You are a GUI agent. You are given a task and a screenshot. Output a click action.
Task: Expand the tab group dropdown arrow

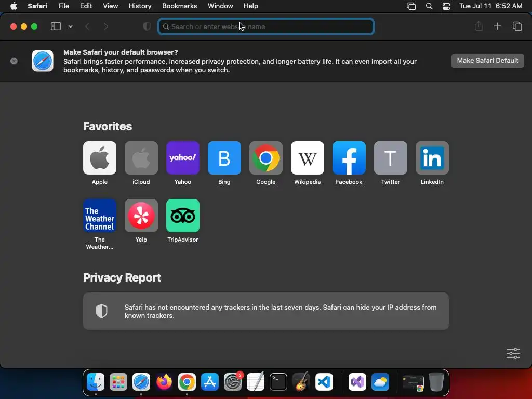click(70, 26)
